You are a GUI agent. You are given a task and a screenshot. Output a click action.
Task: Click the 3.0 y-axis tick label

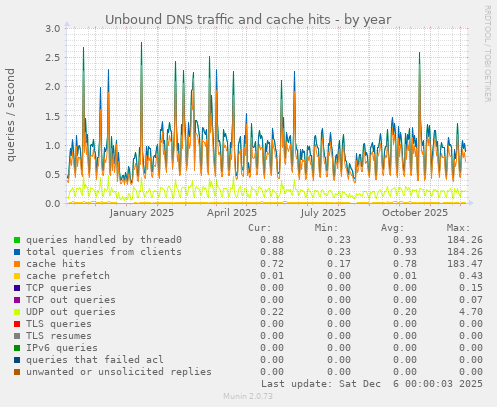pos(53,29)
